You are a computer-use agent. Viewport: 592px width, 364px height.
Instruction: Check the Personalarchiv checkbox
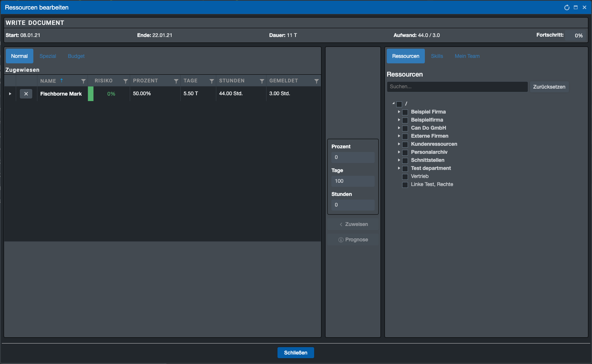click(x=405, y=153)
